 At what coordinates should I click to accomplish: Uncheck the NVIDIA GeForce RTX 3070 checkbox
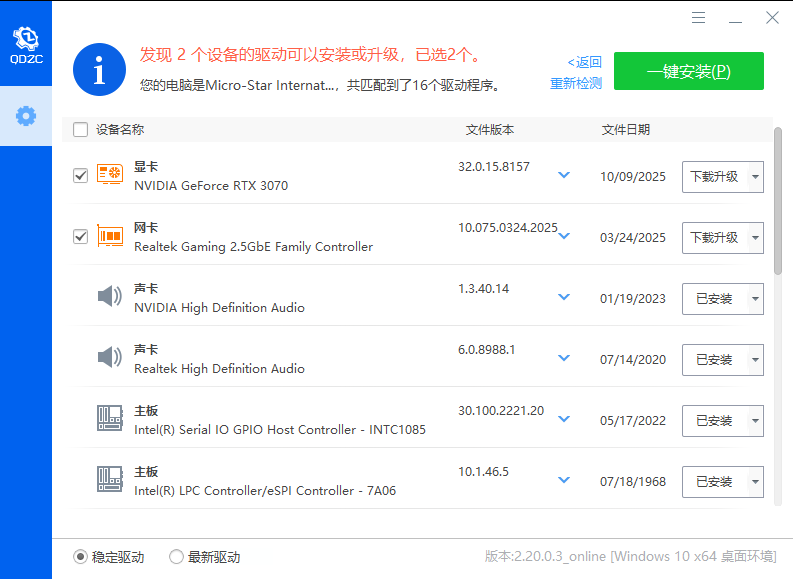point(81,176)
